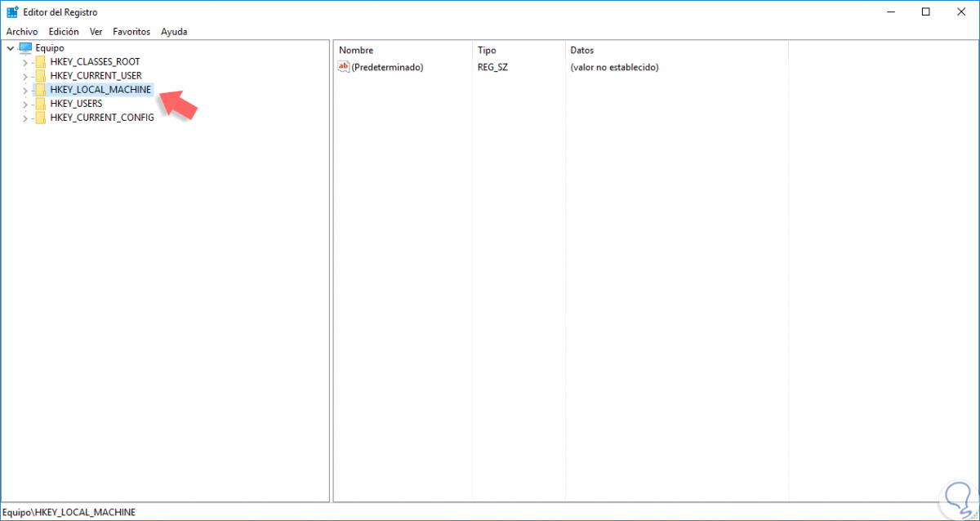
Task: Select the HKEY_USERS tree label
Action: [76, 104]
